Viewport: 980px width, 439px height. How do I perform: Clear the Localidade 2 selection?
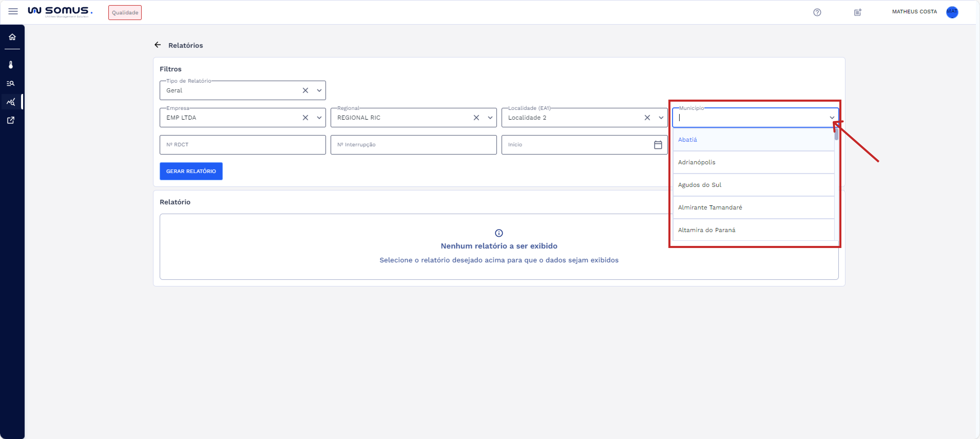point(647,118)
